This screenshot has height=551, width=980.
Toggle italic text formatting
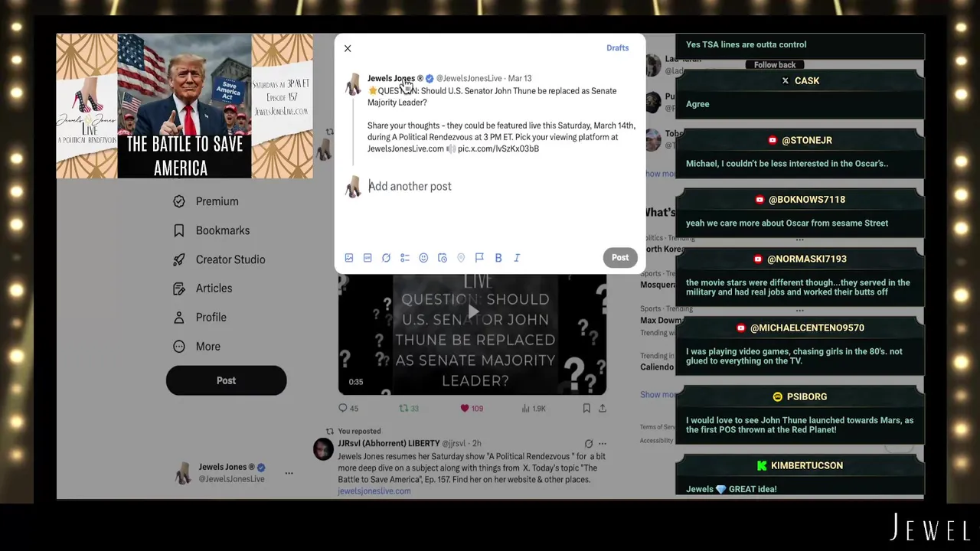pos(517,258)
